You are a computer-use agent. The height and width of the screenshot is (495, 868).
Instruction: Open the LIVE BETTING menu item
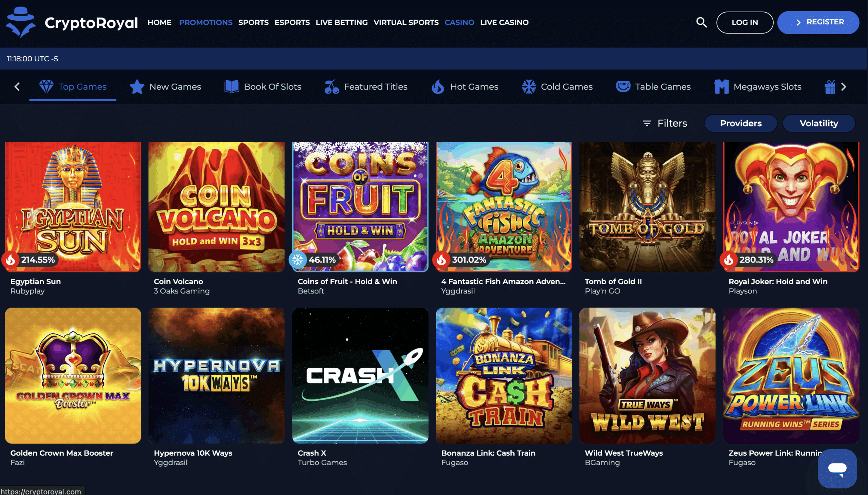click(341, 22)
